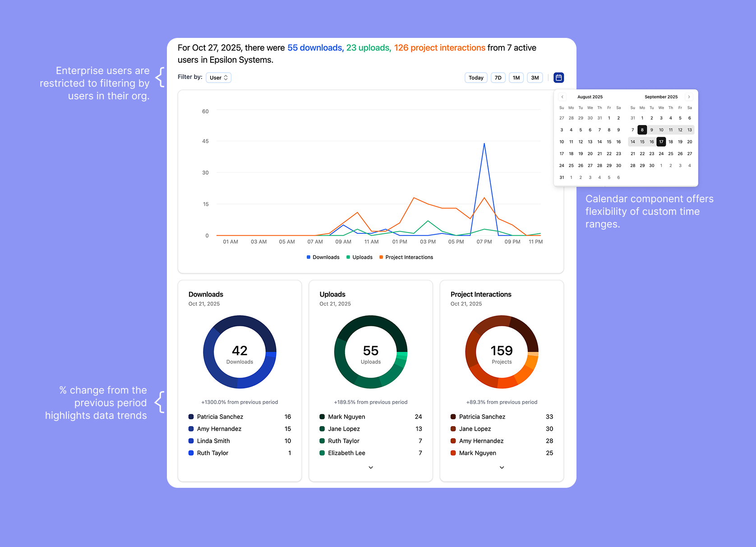The height and width of the screenshot is (547, 756).
Task: Click the Project Interactions donut chart
Action: 502,352
